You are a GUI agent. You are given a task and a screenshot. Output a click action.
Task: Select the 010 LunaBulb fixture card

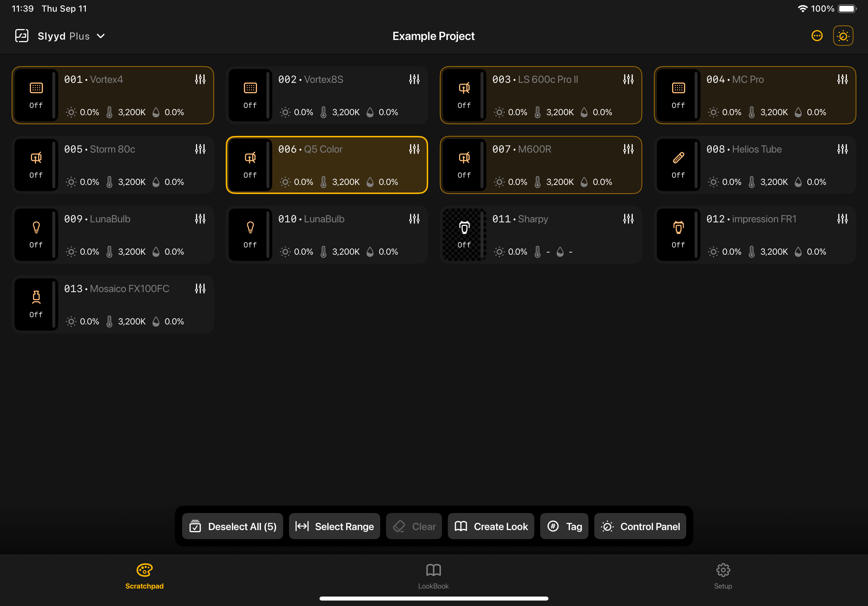[x=340, y=235]
